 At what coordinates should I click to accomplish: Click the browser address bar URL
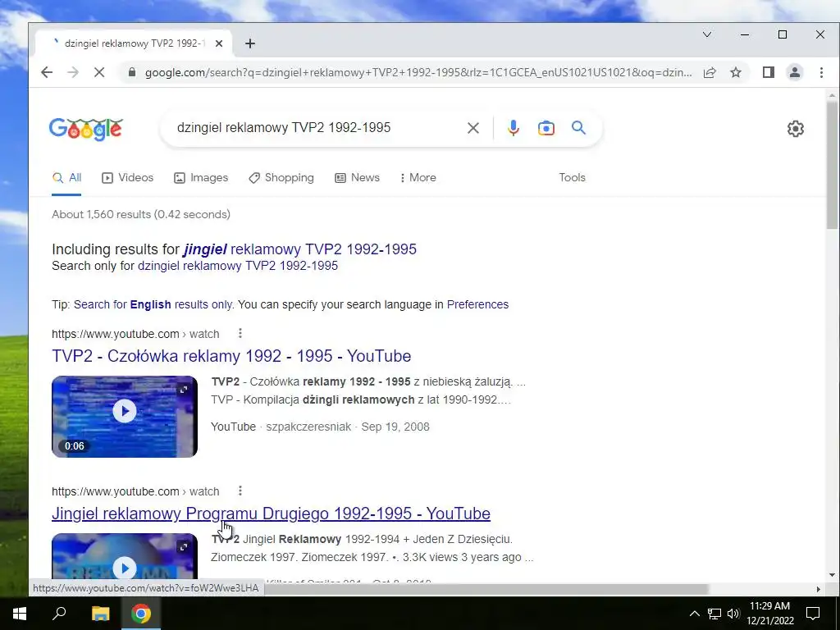tap(418, 72)
